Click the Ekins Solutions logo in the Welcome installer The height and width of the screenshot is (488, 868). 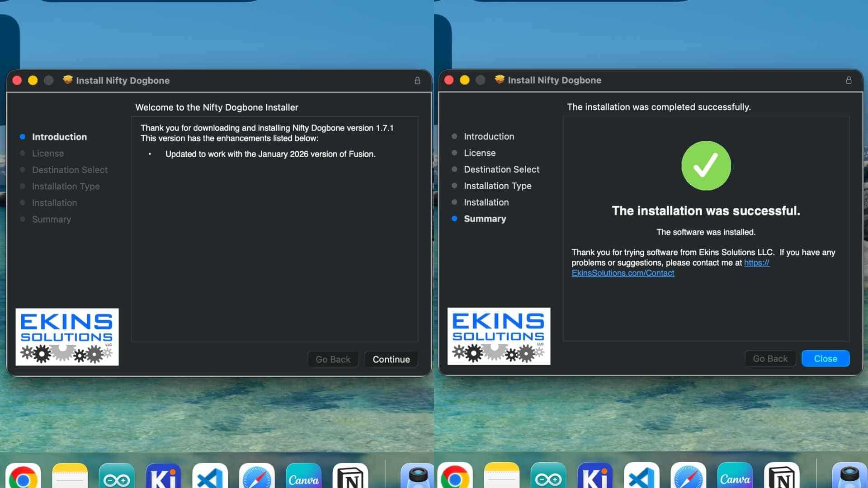coord(67,337)
